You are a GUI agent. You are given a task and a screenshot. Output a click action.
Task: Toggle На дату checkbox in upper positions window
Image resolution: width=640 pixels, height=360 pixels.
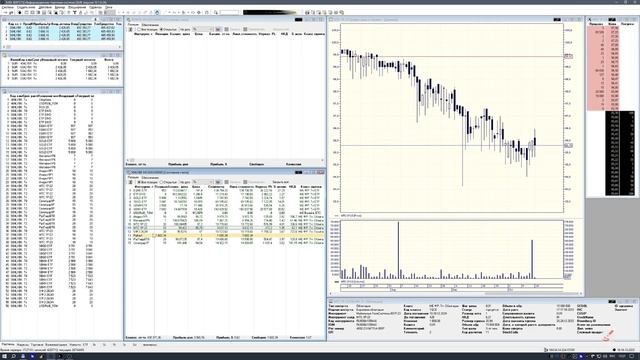(185, 29)
